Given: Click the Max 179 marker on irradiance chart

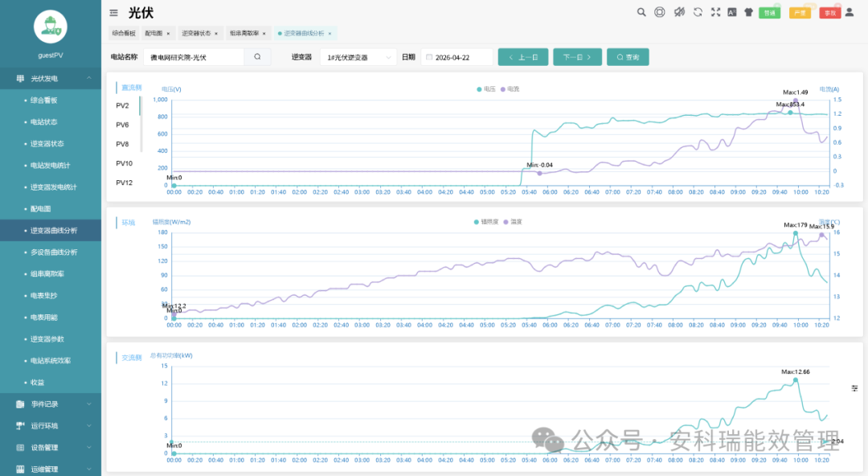Looking at the screenshot, I should point(796,233).
